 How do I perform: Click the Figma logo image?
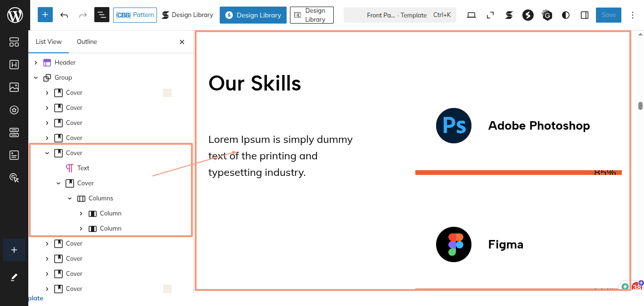pyautogui.click(x=454, y=244)
